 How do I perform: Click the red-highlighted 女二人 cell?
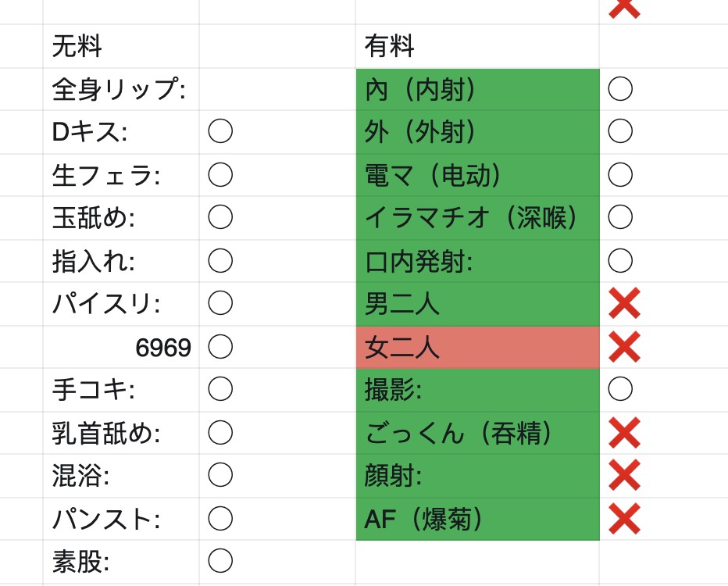478,348
